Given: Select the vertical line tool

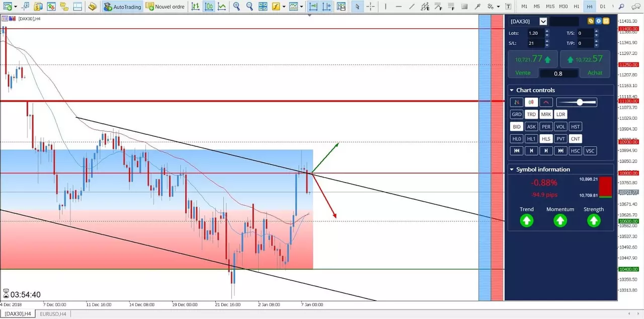Looking at the screenshot, I should coord(385,7).
